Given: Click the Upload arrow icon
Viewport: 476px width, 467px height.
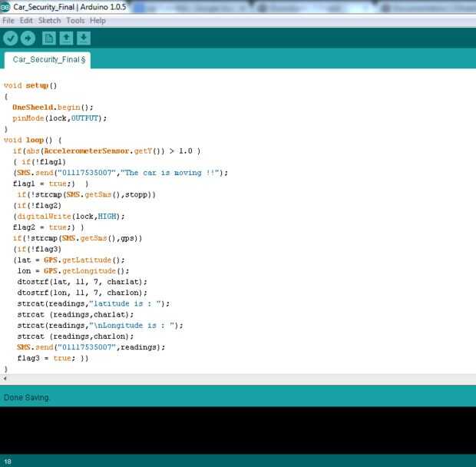Looking at the screenshot, I should click(x=28, y=38).
